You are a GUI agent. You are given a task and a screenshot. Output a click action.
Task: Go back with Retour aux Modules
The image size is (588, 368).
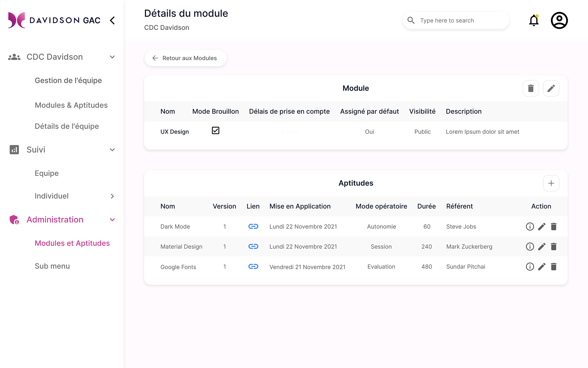pyautogui.click(x=185, y=58)
